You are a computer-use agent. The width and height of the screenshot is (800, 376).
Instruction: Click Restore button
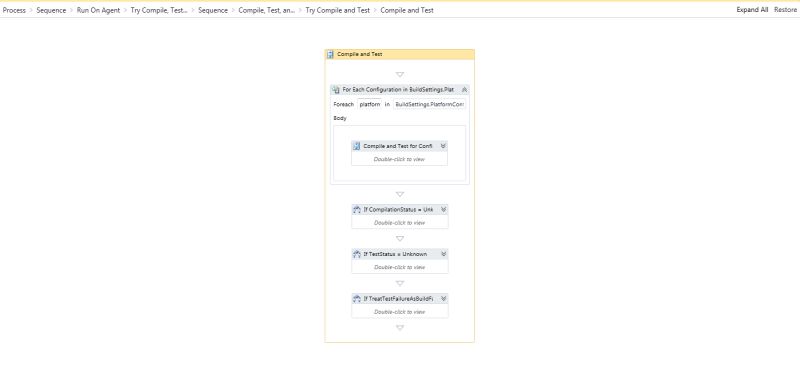click(785, 10)
